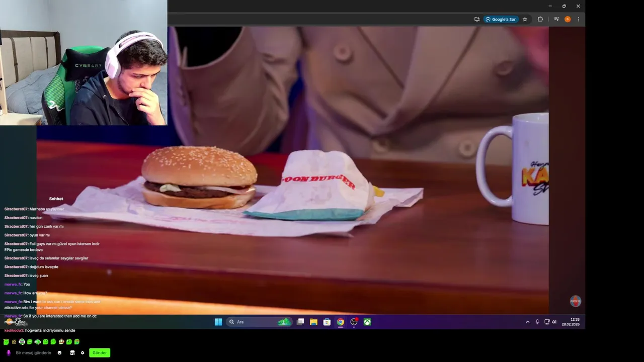Click the taskbar Ara search box
644x362 pixels.
click(259, 322)
